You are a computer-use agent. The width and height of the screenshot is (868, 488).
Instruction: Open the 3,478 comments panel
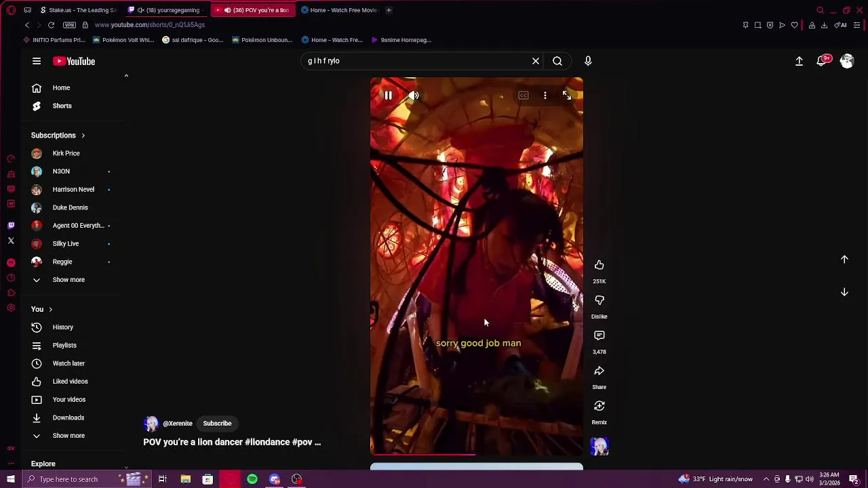pyautogui.click(x=599, y=335)
